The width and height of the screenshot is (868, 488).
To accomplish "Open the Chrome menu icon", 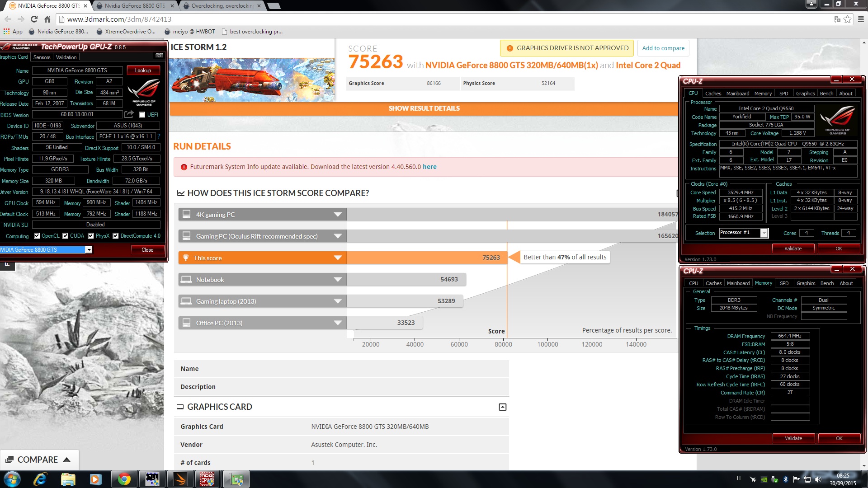I will point(860,19).
